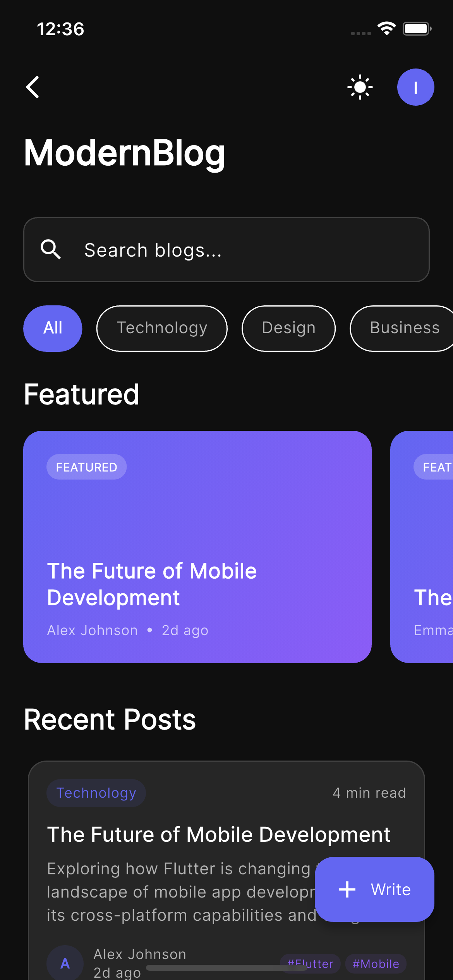Toggle the All category filter

pos(53,328)
